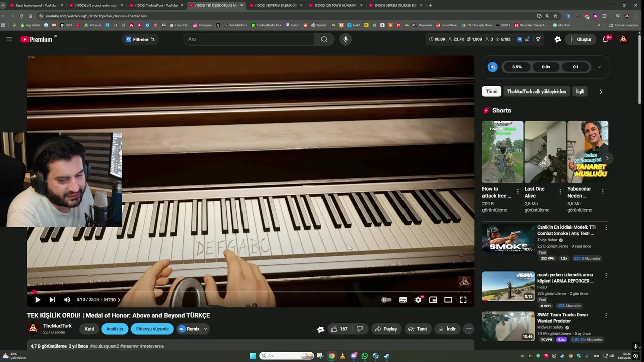Expand the vidIQ stats panel chevron
Screen dimensions: 644x362
(599, 67)
